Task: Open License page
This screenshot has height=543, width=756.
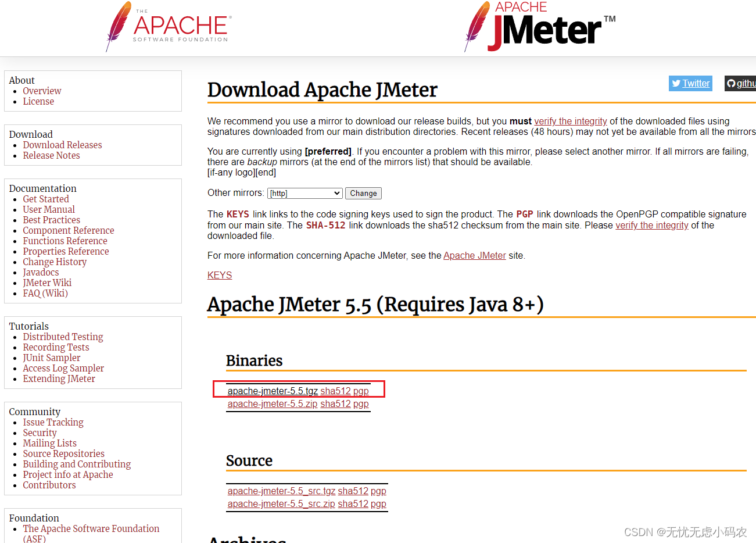Action: [38, 101]
